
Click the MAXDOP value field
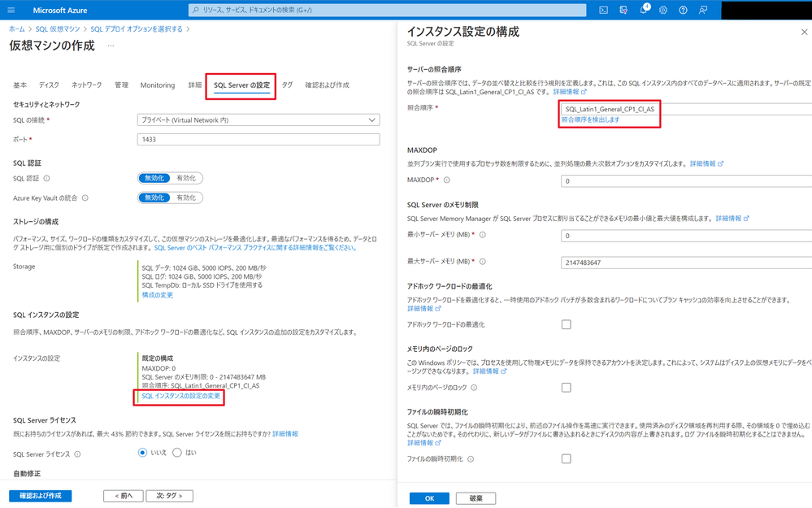(686, 180)
